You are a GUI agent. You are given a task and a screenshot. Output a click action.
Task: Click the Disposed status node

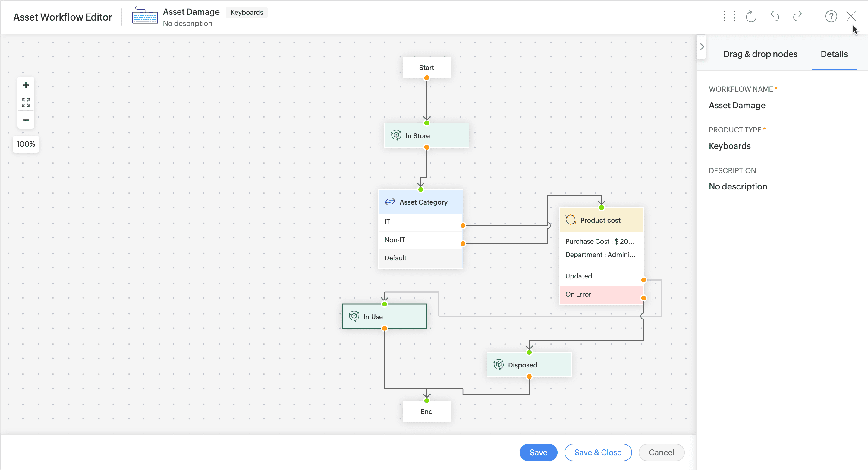click(x=529, y=364)
